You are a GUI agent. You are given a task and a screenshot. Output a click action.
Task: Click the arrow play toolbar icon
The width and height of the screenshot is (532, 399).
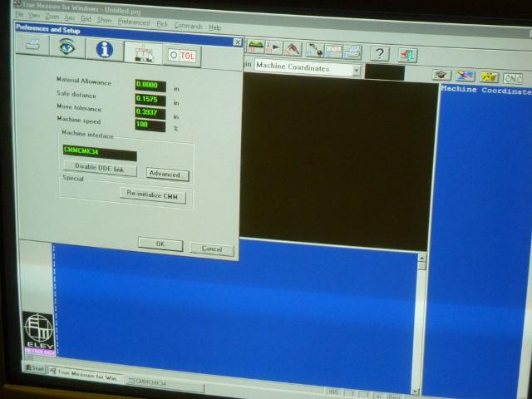[x=273, y=47]
